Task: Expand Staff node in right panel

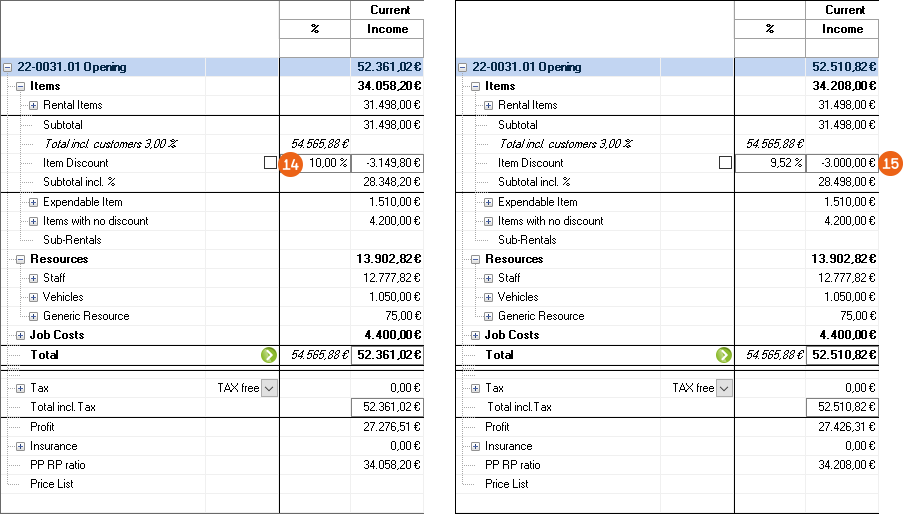Action: pyautogui.click(x=488, y=278)
